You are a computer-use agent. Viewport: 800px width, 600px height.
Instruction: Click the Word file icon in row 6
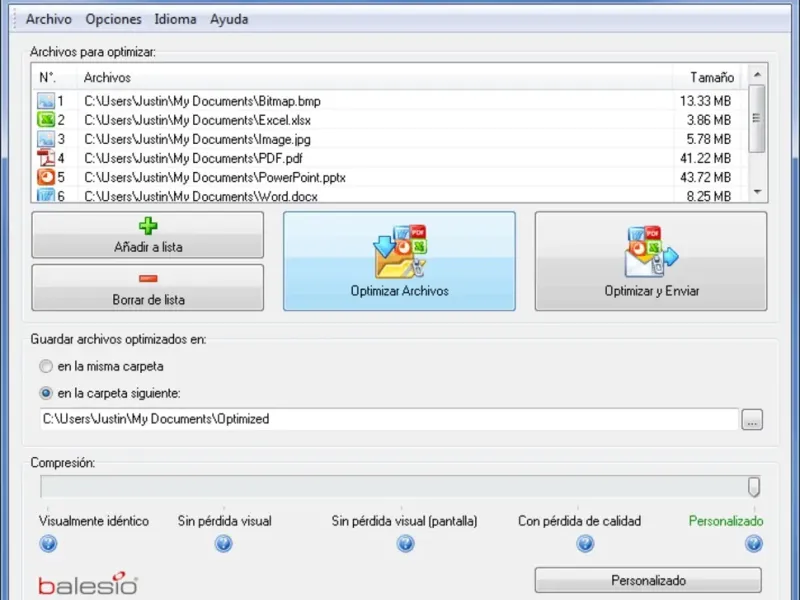(46, 195)
